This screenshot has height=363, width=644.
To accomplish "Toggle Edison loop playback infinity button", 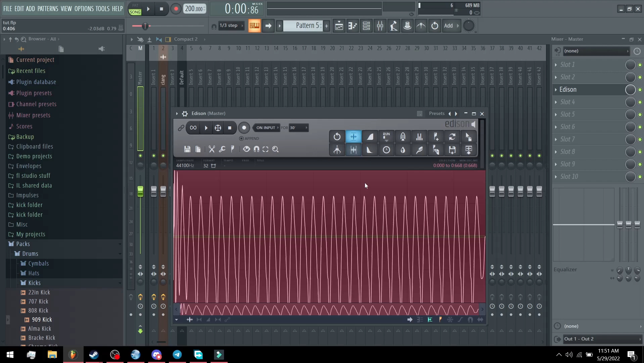I will [x=193, y=128].
